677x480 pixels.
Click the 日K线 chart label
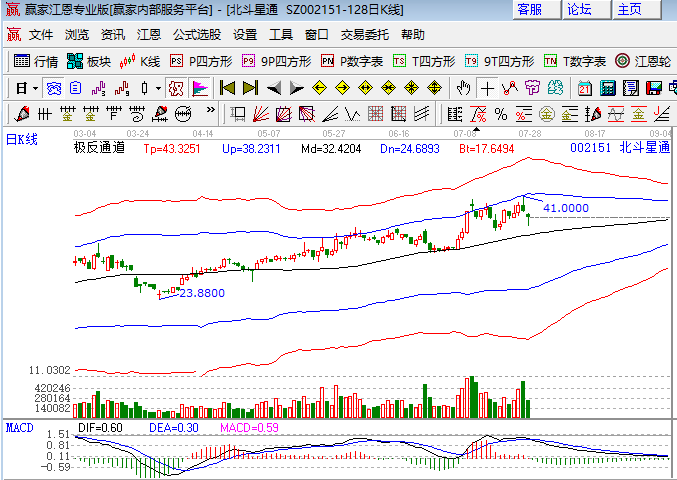22,139
